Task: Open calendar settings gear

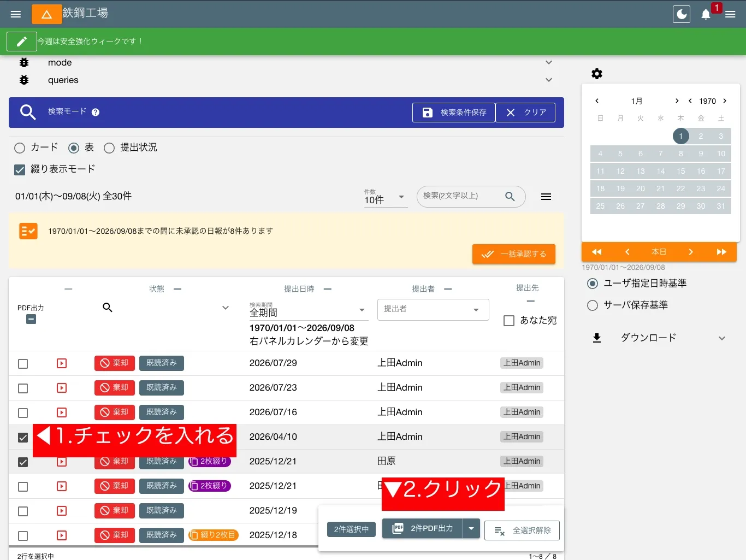Action: [x=597, y=74]
